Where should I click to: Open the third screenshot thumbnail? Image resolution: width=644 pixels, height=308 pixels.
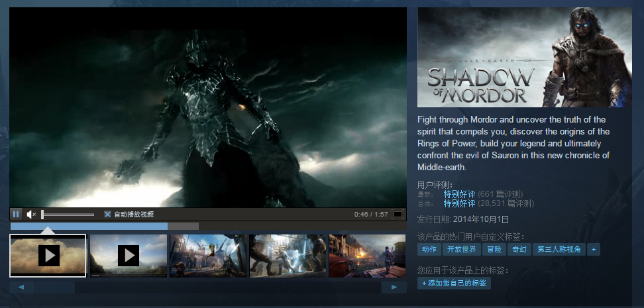[208, 256]
